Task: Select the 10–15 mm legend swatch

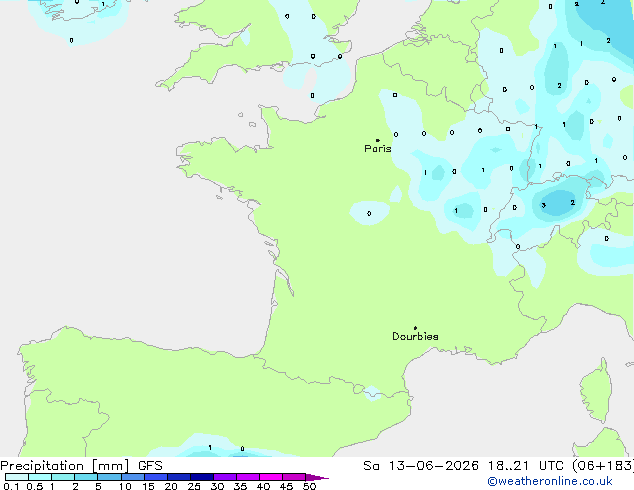Action: [x=132, y=477]
